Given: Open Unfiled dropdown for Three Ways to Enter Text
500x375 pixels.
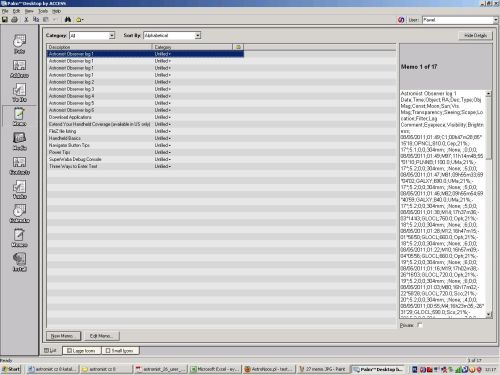Looking at the screenshot, I should (x=163, y=166).
